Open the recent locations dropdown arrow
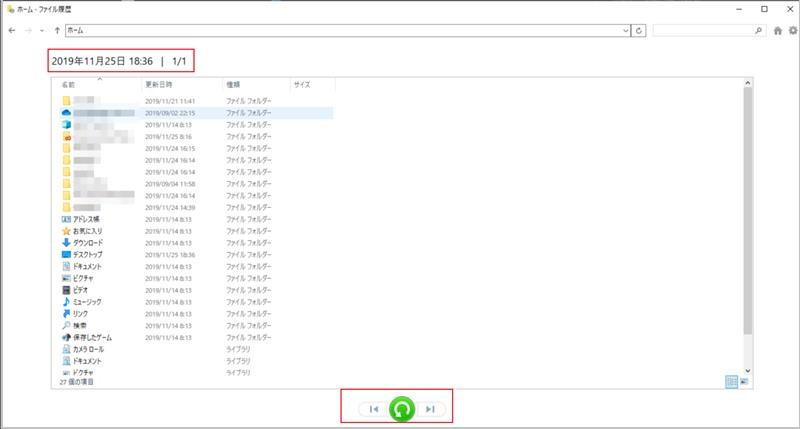 click(42, 31)
